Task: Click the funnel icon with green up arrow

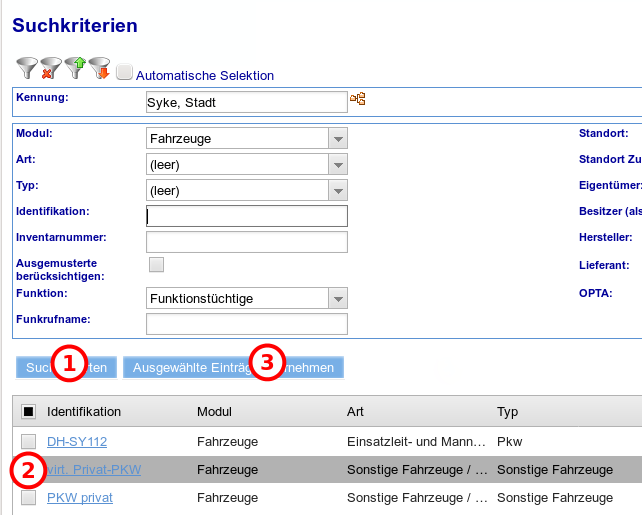Action: (75, 69)
